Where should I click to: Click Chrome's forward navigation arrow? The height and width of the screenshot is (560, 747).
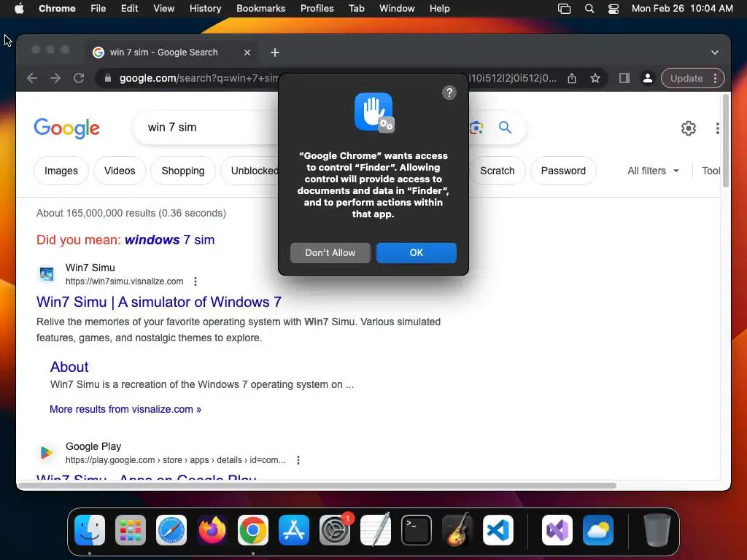(55, 78)
